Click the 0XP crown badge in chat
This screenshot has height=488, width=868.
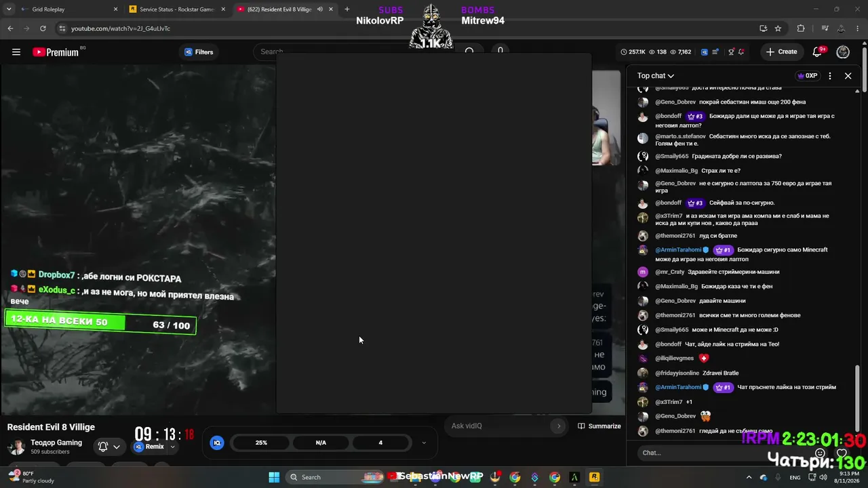tap(808, 76)
